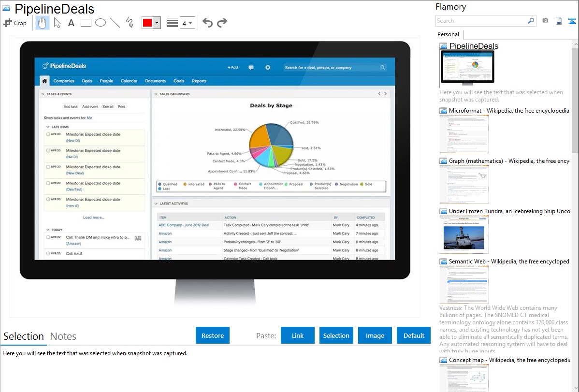Open the Microformat Wikipedia thumbnail

tap(464, 134)
